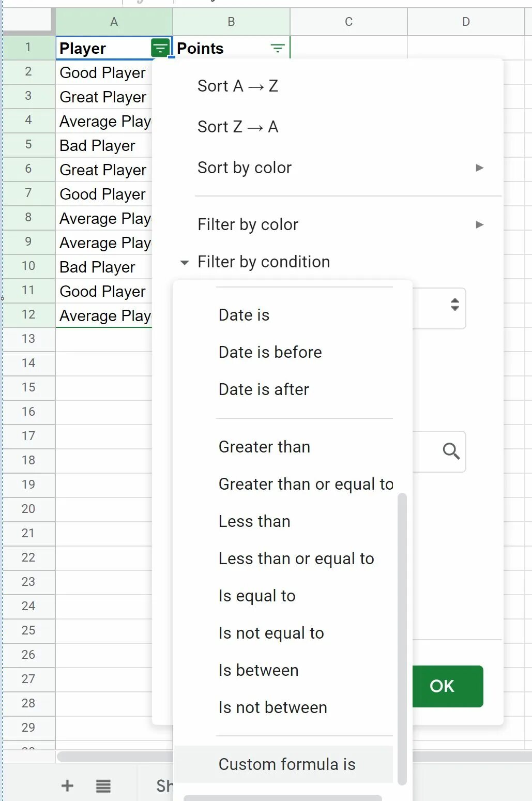Image resolution: width=532 pixels, height=801 pixels.
Task: Expand the Filter by color submenu arrow
Action: click(x=479, y=224)
